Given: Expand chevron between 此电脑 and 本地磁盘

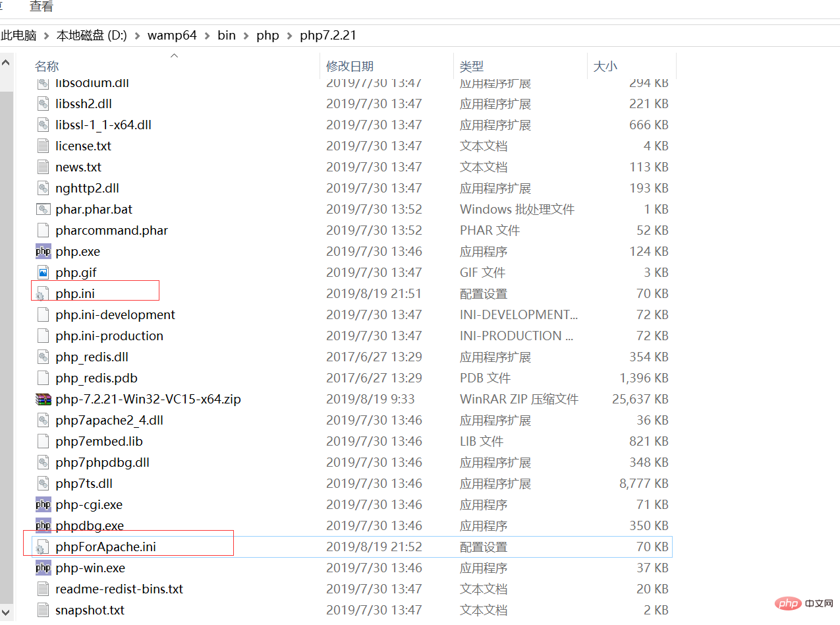Looking at the screenshot, I should click(x=46, y=36).
